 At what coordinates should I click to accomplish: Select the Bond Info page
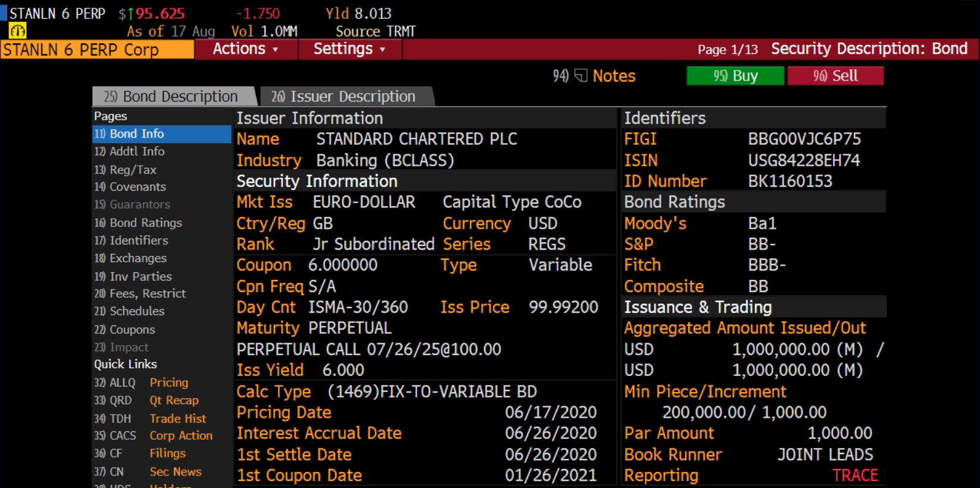click(x=161, y=134)
